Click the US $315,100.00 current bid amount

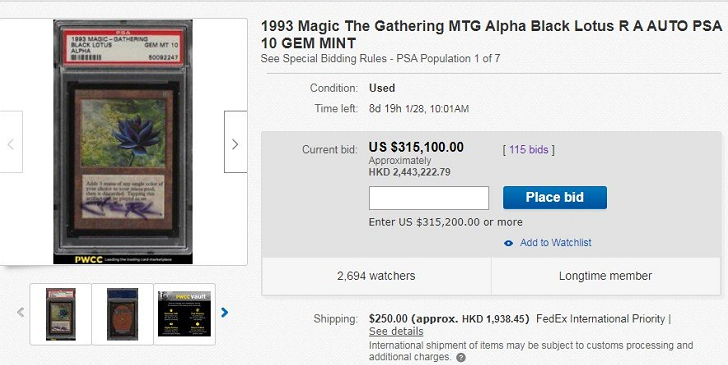pos(416,147)
